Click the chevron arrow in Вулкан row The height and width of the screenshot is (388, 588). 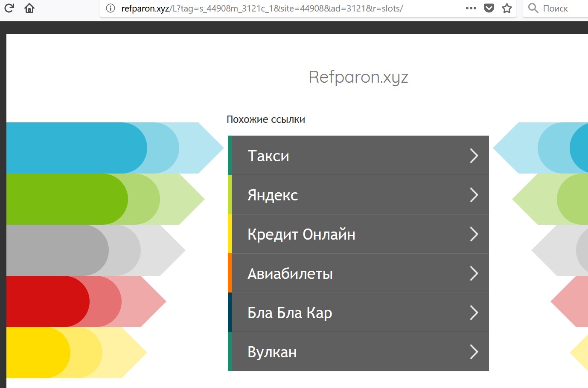coord(474,352)
